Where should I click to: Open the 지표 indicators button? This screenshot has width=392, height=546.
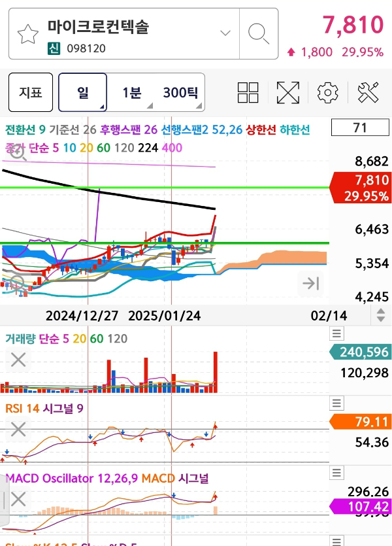[x=31, y=92]
